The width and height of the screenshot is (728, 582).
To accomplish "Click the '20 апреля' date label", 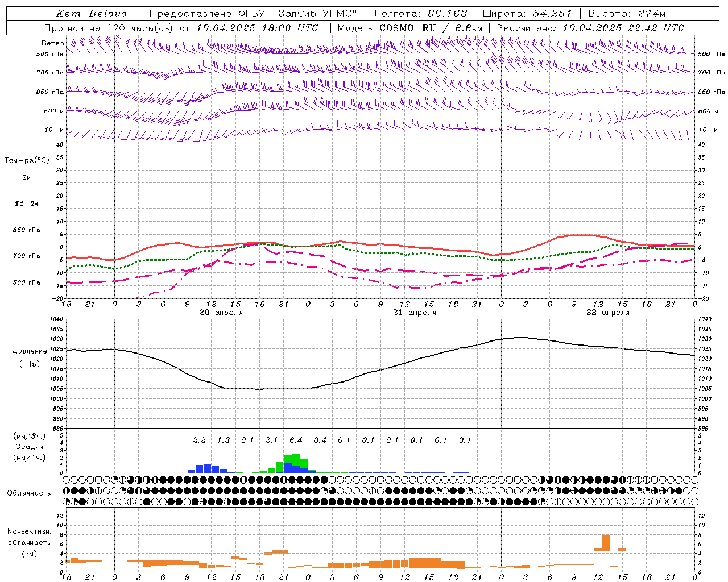I will (x=221, y=313).
